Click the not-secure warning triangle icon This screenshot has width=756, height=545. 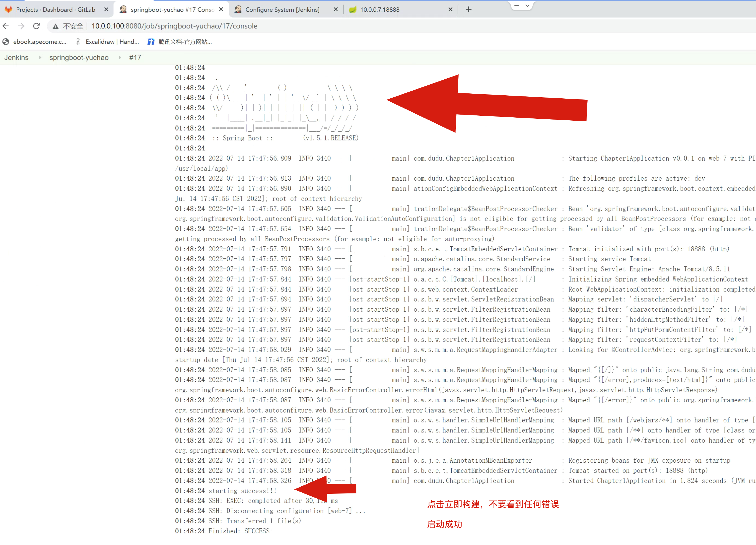tap(56, 26)
